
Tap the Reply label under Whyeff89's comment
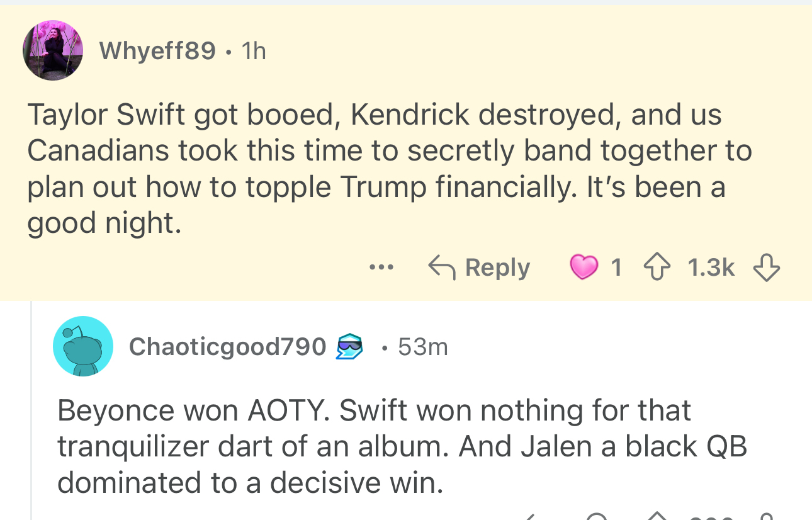[x=497, y=268]
